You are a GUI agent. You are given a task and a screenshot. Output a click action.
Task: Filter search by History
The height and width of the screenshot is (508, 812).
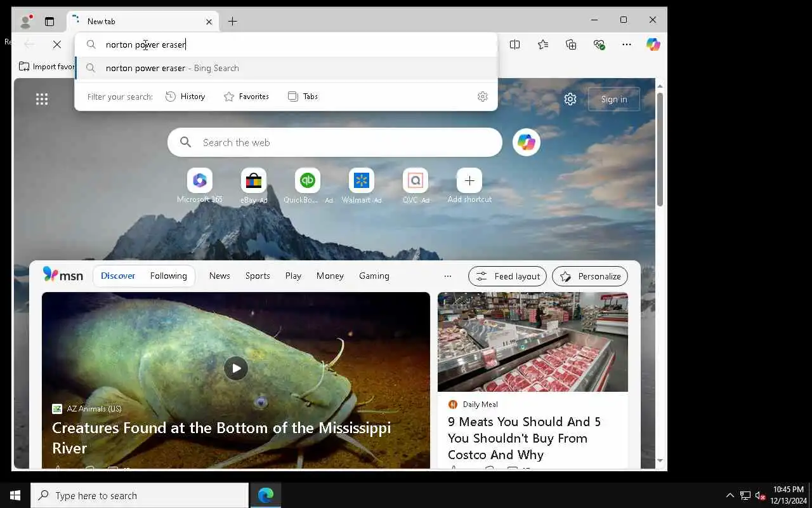point(185,97)
